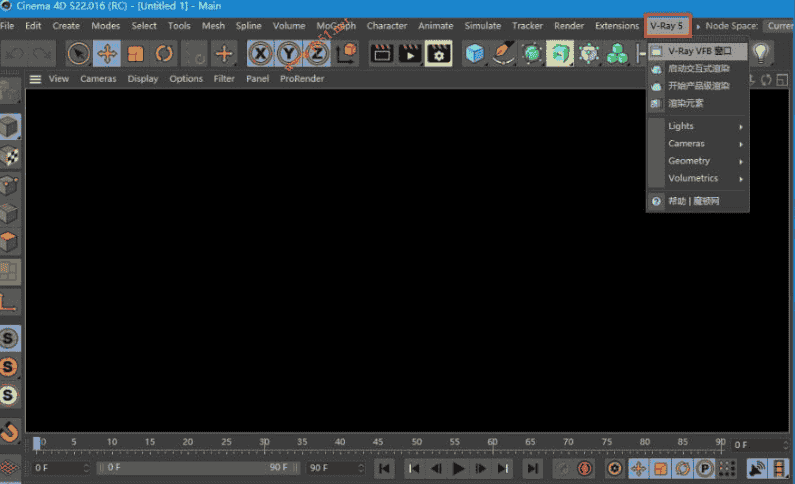Toggle the Y-axis lock
This screenshot has height=484, width=795.
(289, 53)
